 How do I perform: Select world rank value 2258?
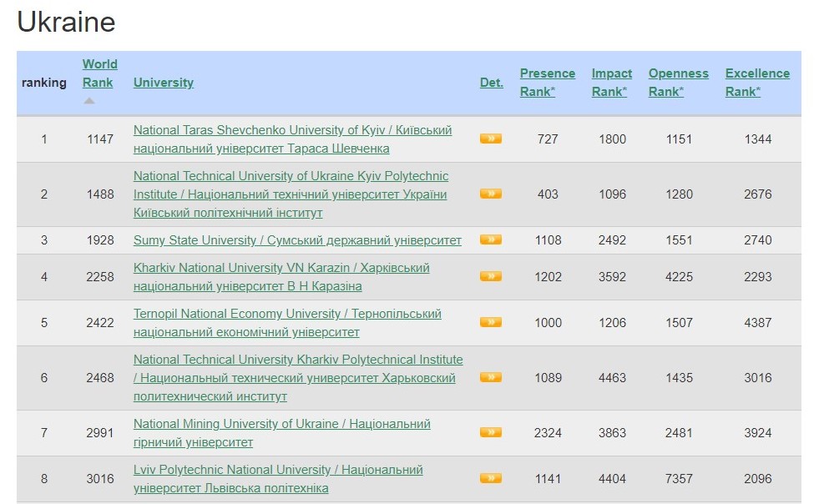click(99, 276)
